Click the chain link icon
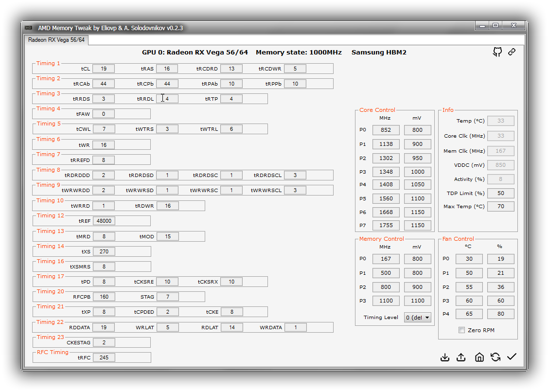Viewport: 549px width, 392px height. click(512, 52)
